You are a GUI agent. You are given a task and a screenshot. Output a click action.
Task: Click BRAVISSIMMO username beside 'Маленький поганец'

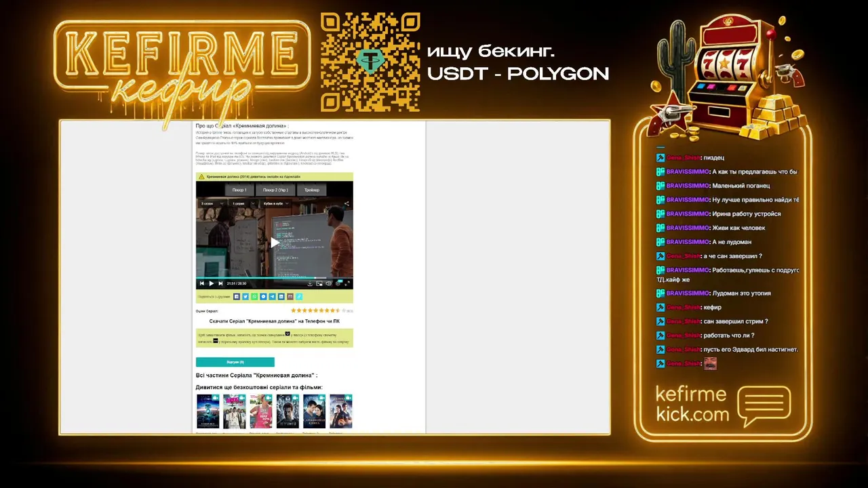click(688, 185)
